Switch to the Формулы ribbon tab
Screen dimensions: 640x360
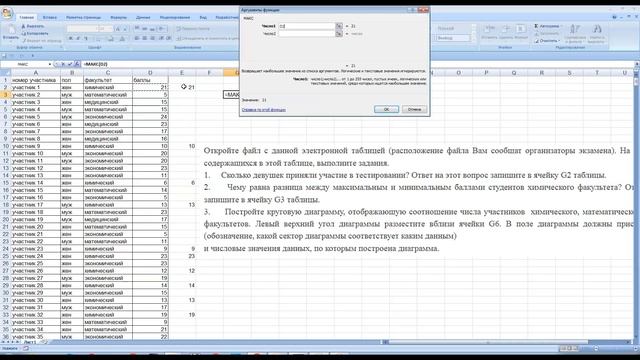[118, 18]
